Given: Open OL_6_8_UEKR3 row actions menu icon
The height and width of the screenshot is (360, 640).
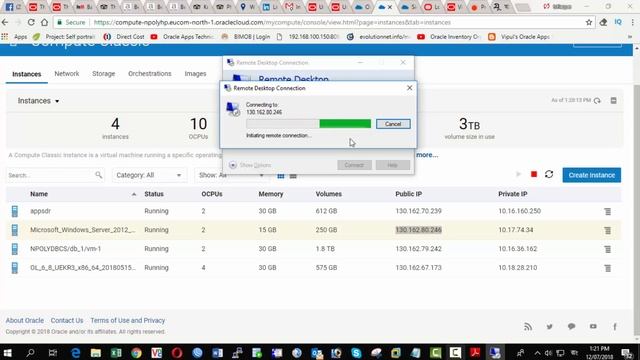Looking at the screenshot, I should click(607, 268).
